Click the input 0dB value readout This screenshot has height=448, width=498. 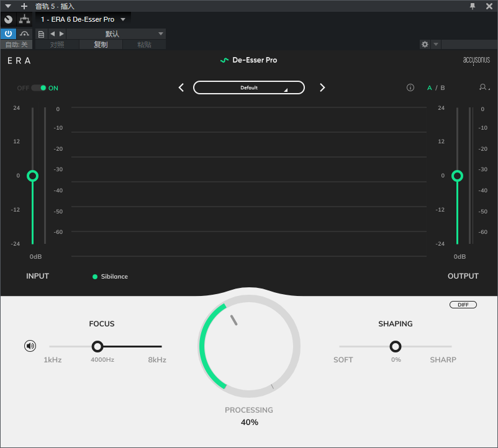pyautogui.click(x=35, y=257)
